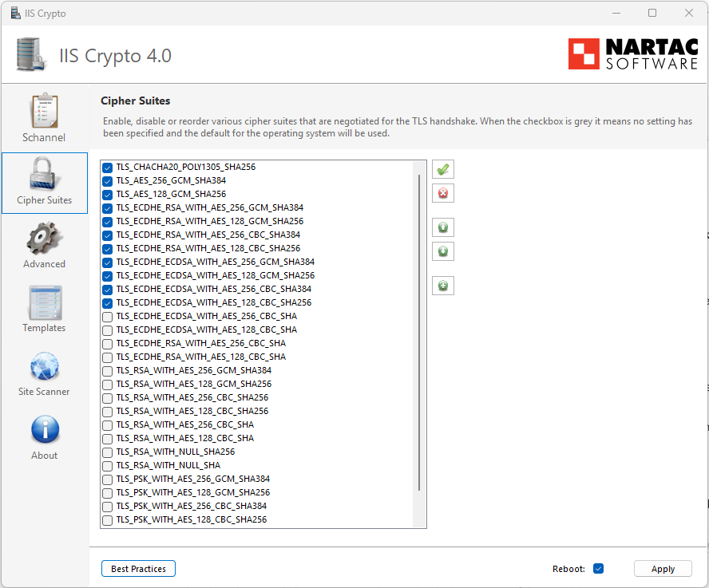
Task: Enable TLS_ECDHE_ECDSA_WITH_AES_256_CBC_SHA
Action: [107, 317]
